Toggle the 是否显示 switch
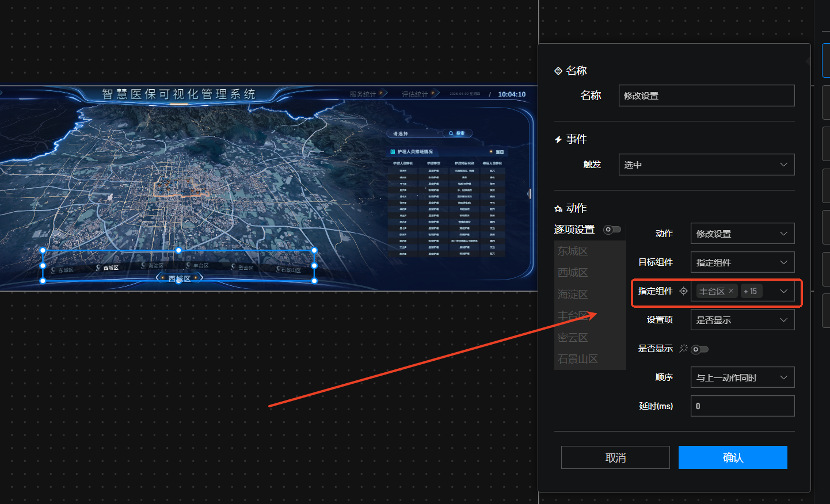 point(699,349)
